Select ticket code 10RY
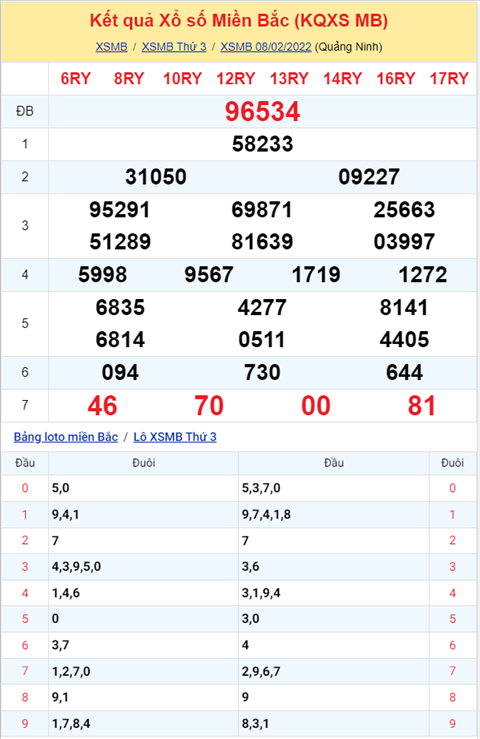The width and height of the screenshot is (480, 739). click(x=182, y=79)
